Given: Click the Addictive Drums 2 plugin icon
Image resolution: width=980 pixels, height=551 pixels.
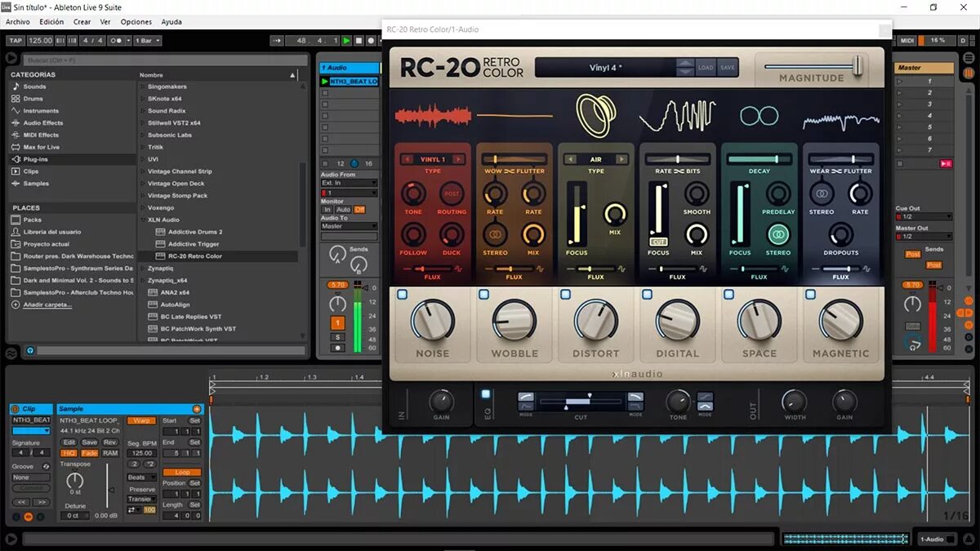Looking at the screenshot, I should (x=161, y=233).
